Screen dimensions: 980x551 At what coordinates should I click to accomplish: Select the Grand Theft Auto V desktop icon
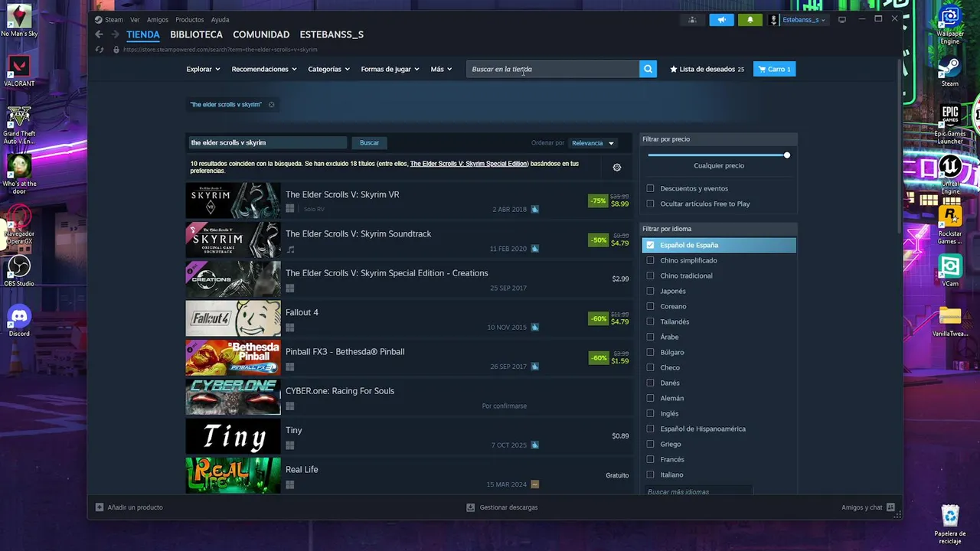coord(19,124)
